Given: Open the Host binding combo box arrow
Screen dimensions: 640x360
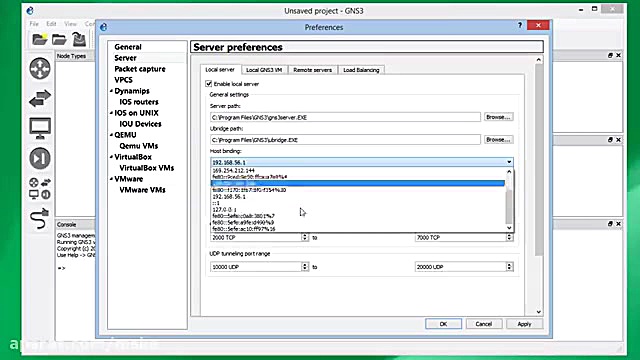Looking at the screenshot, I should [x=509, y=162].
